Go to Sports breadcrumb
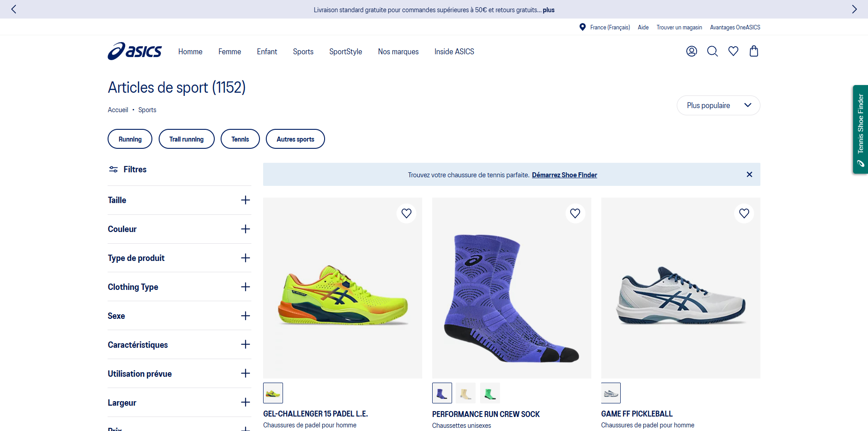 point(147,110)
